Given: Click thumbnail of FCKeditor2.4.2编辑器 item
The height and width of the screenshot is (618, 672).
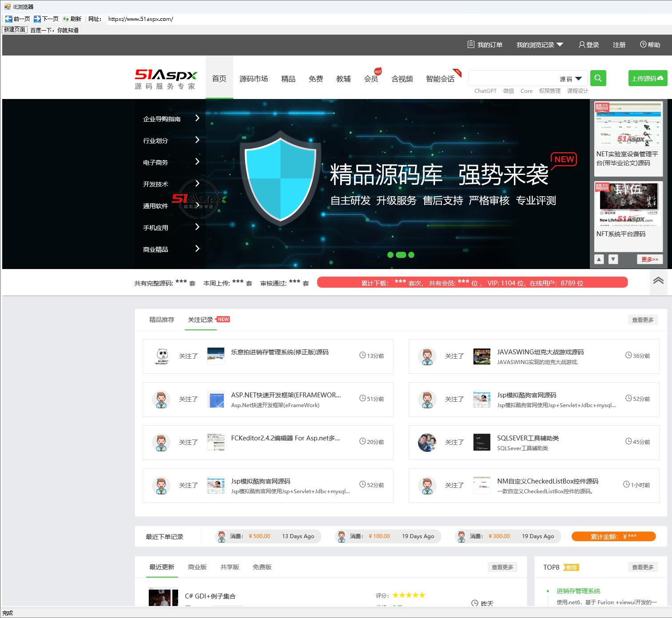Looking at the screenshot, I should click(x=216, y=442).
